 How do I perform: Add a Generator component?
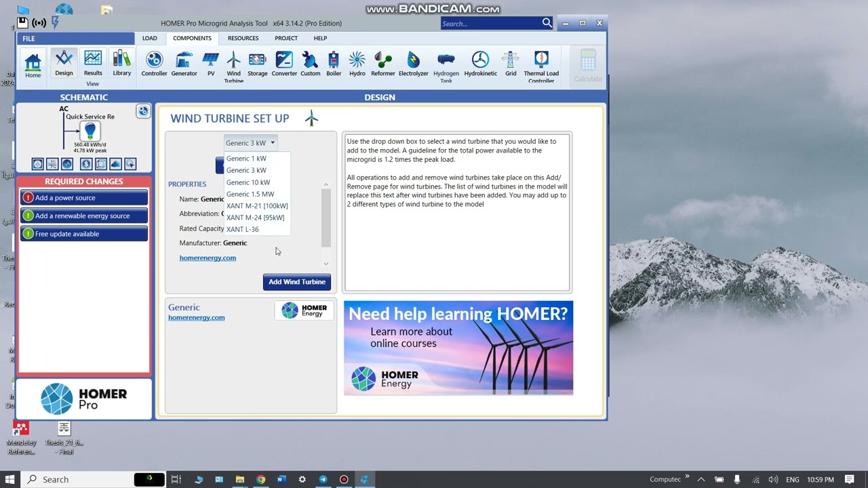[184, 64]
